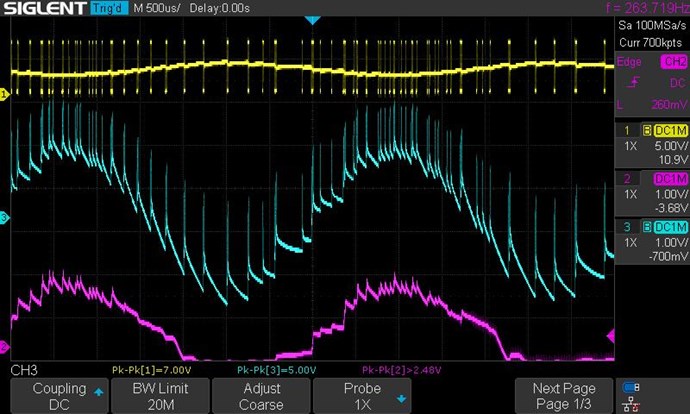Click the Curr 700kpts memory depth
The width and height of the screenshot is (690, 414).
click(x=651, y=43)
